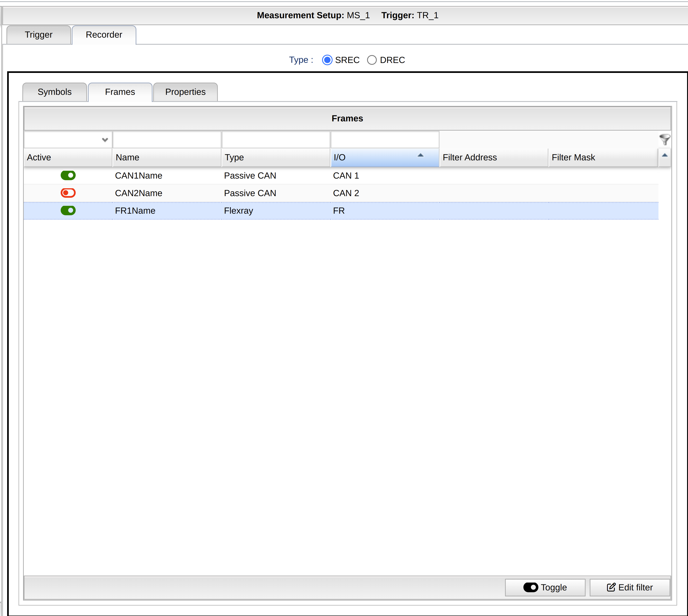Viewport: 688px width, 616px height.
Task: Toggle the CAN1Name active switch
Action: click(x=68, y=175)
